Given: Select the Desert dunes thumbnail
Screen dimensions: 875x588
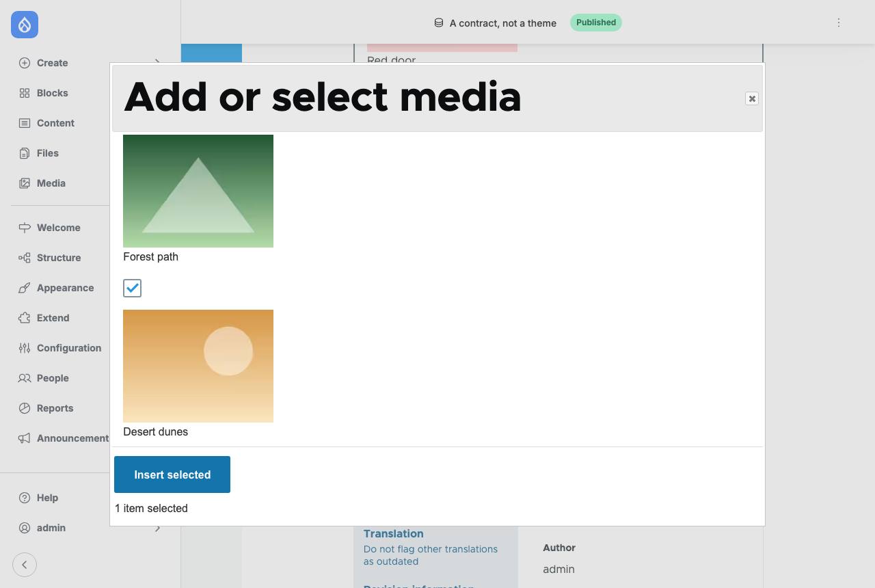Looking at the screenshot, I should (x=198, y=366).
